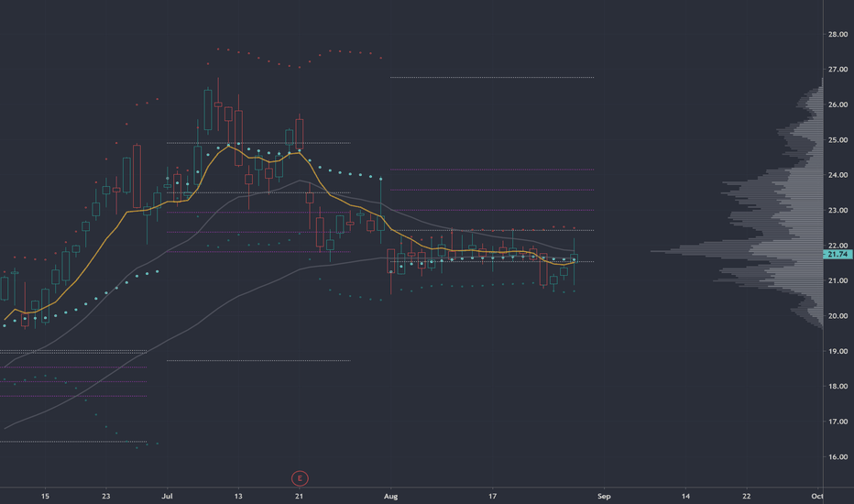Click the 21.00 price axis label
This screenshot has width=854, height=504.
[838, 280]
